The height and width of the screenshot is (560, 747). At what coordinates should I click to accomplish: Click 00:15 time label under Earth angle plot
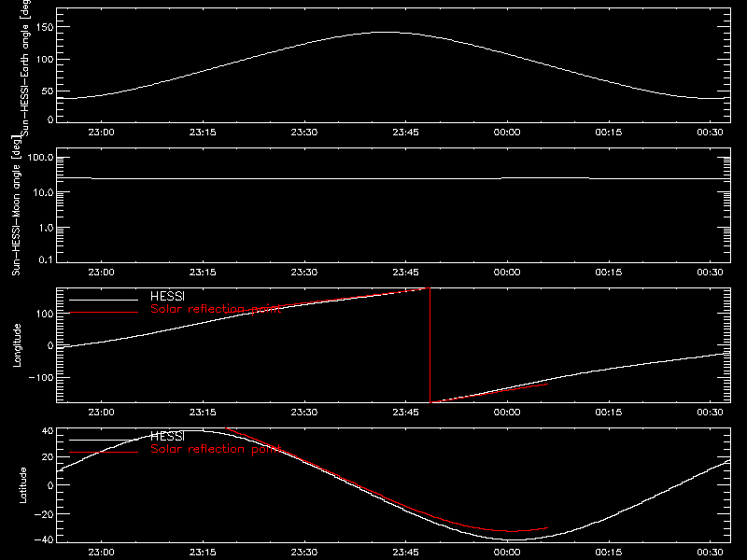tap(609, 133)
